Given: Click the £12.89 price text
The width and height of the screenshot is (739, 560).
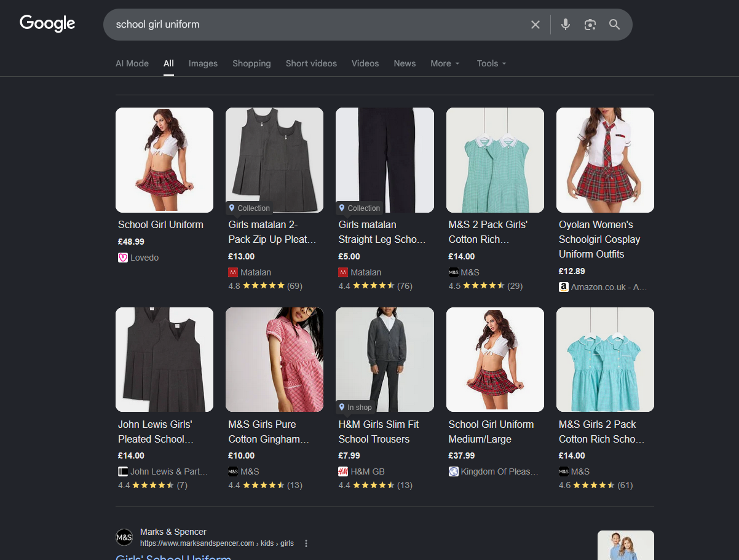Looking at the screenshot, I should [572, 271].
